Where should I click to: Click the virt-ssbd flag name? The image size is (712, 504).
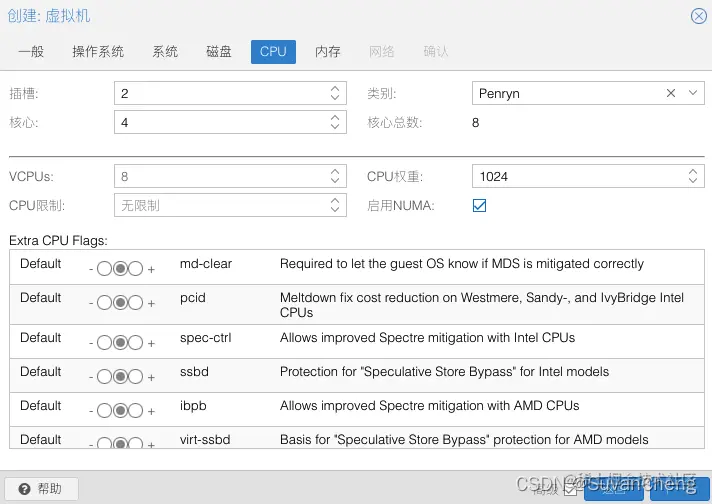(205, 440)
